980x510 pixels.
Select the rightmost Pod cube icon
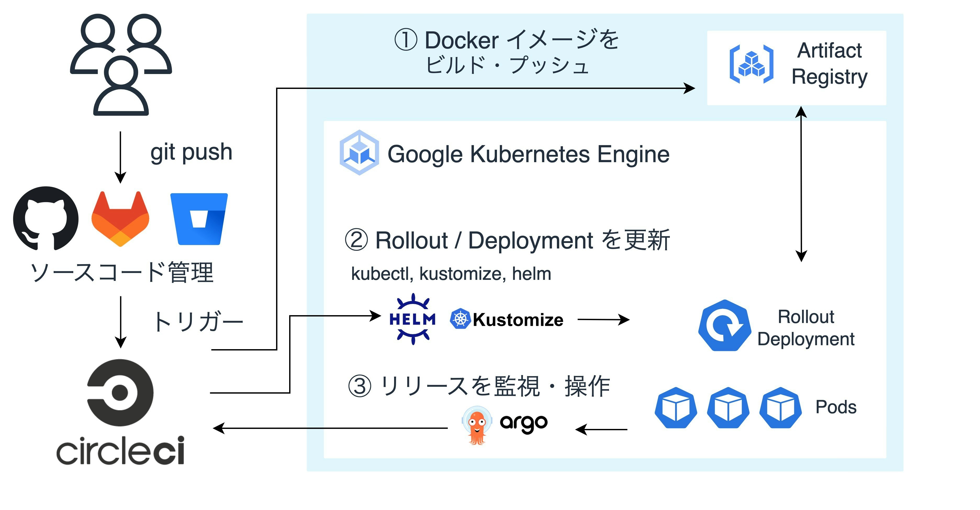(780, 408)
